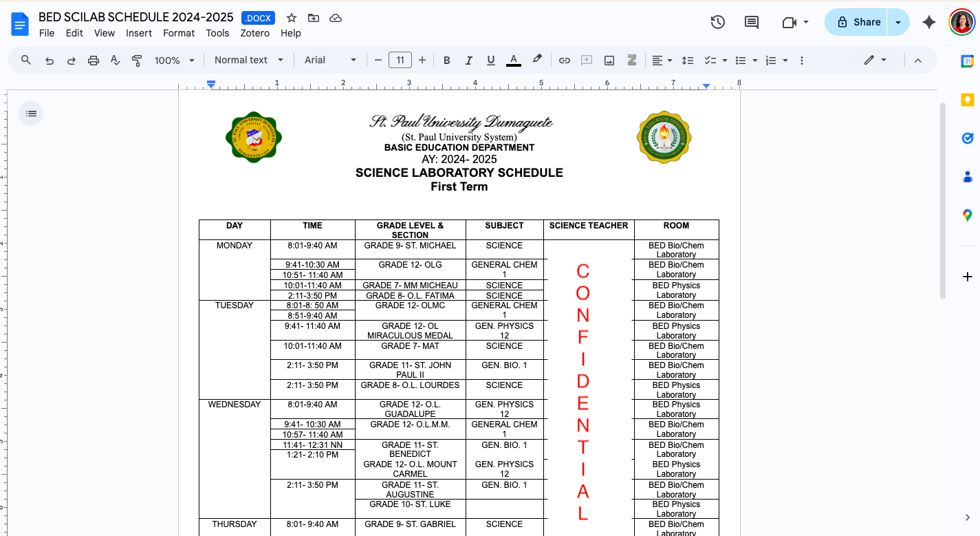
Task: Open the Zotero menu
Action: coord(254,33)
